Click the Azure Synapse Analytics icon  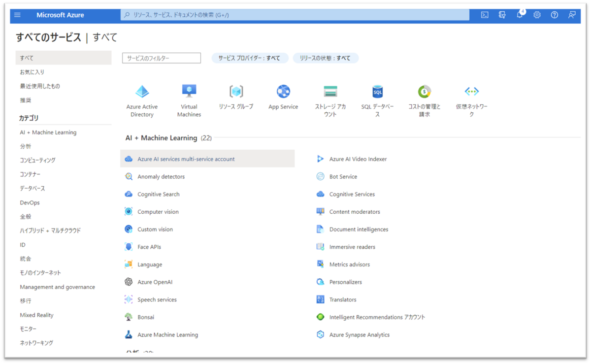pos(321,334)
